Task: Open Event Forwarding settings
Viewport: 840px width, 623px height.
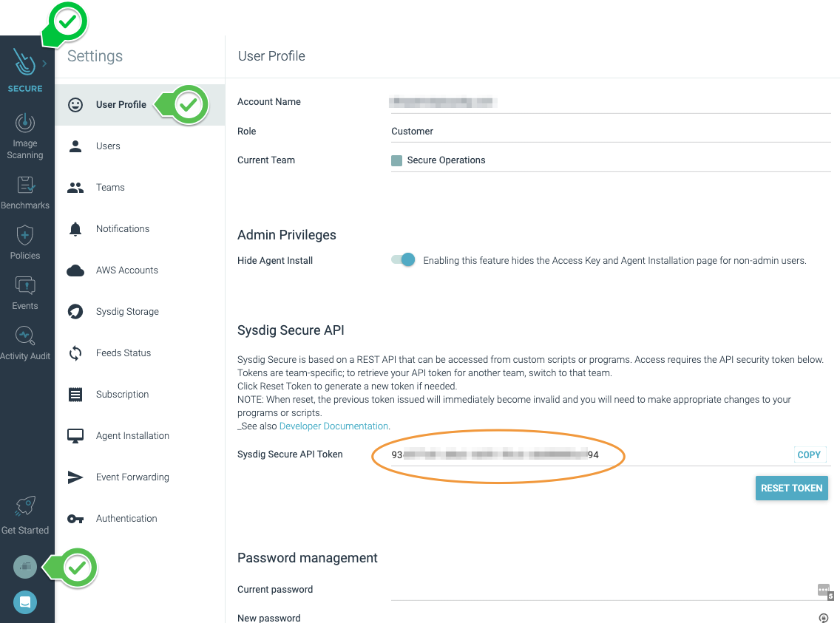Action: coord(140,477)
